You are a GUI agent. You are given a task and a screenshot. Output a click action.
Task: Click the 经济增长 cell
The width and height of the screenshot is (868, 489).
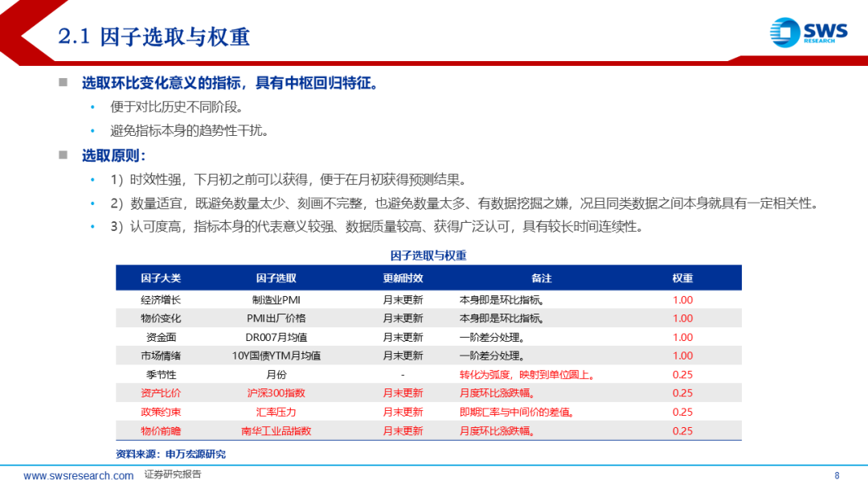(x=161, y=300)
